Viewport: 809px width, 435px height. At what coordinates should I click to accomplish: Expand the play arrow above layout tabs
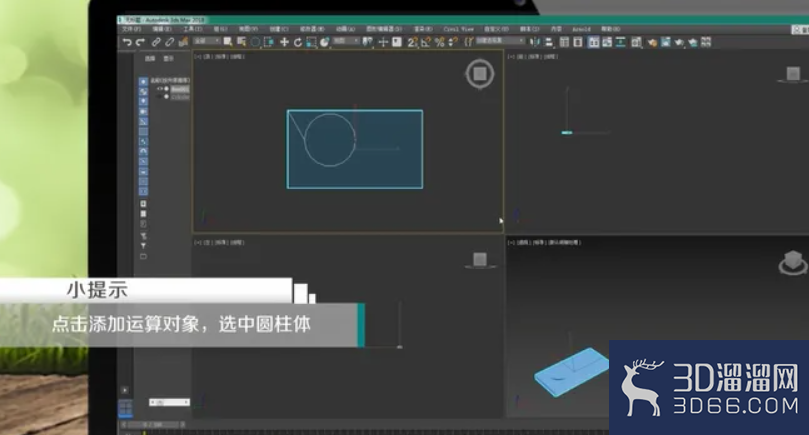(x=124, y=390)
